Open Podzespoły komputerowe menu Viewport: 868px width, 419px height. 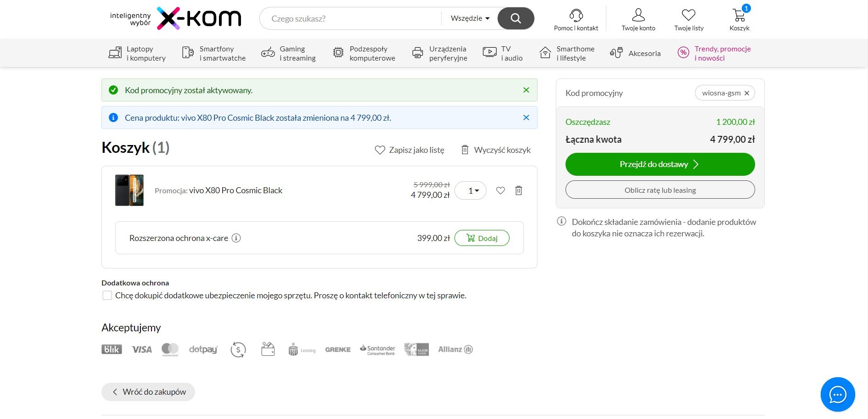click(364, 53)
